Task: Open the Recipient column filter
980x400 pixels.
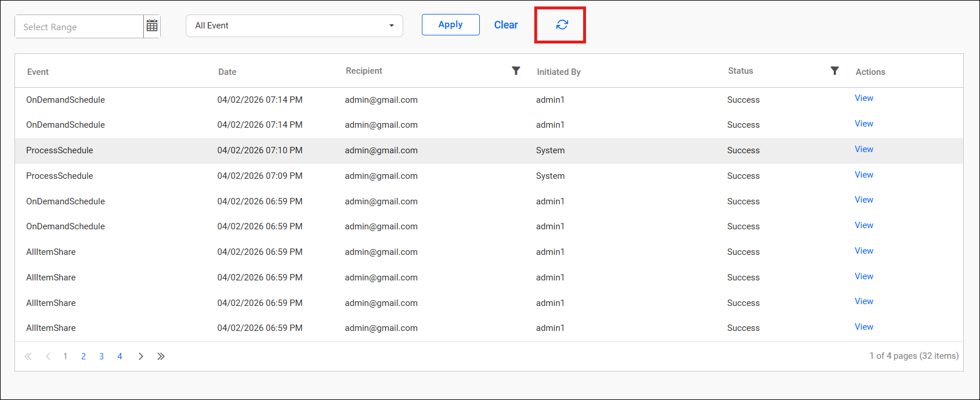Action: tap(516, 71)
